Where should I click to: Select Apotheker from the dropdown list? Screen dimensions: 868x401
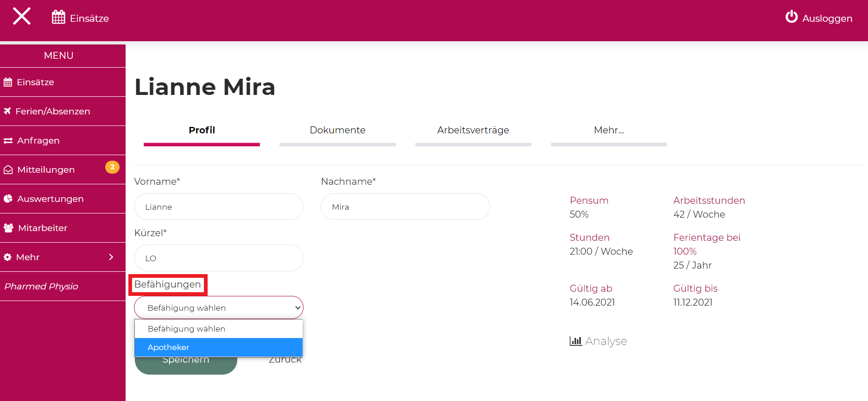[x=218, y=347]
